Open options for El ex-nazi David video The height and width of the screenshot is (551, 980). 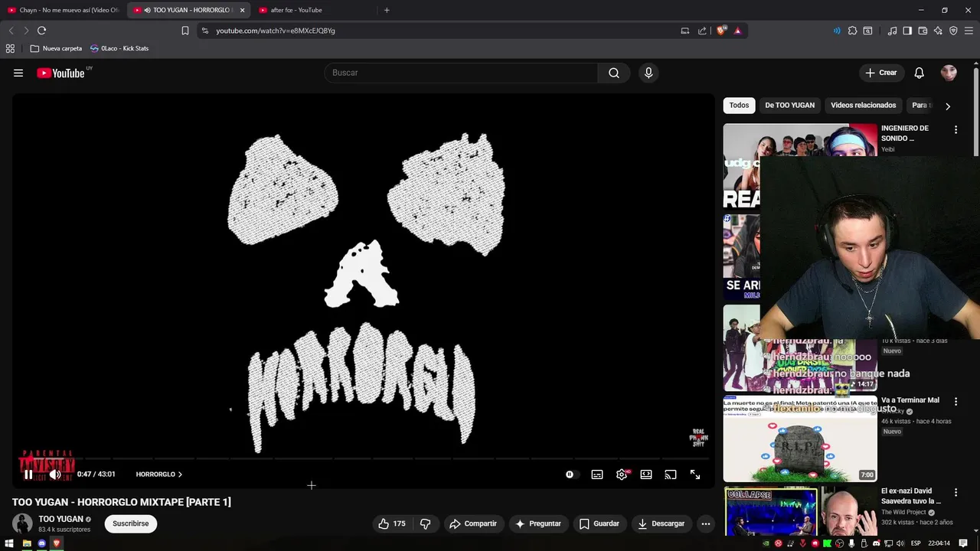(955, 492)
